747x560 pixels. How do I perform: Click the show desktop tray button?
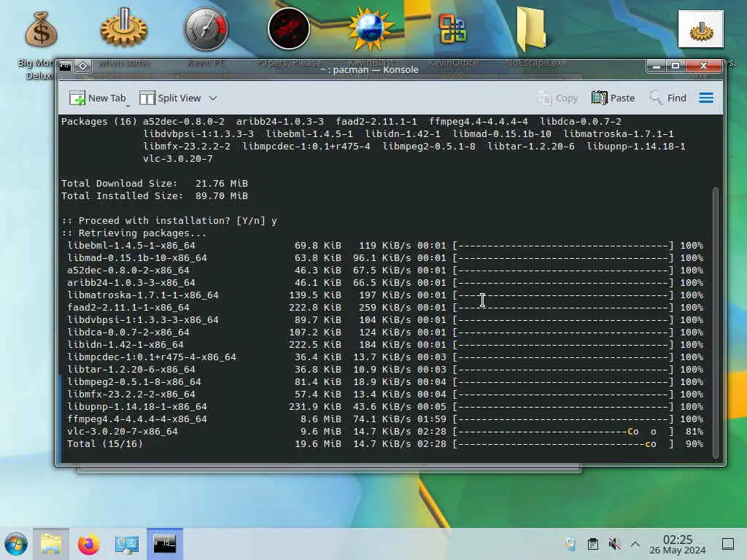(728, 544)
